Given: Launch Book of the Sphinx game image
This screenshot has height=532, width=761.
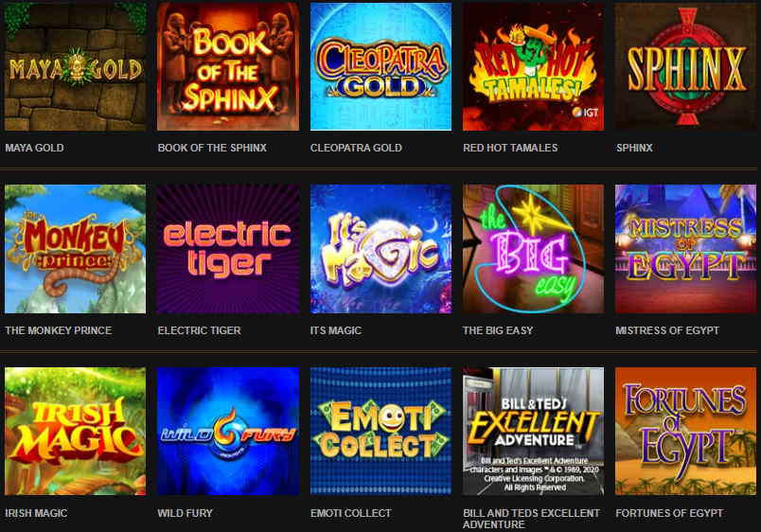Looking at the screenshot, I should point(228,66).
